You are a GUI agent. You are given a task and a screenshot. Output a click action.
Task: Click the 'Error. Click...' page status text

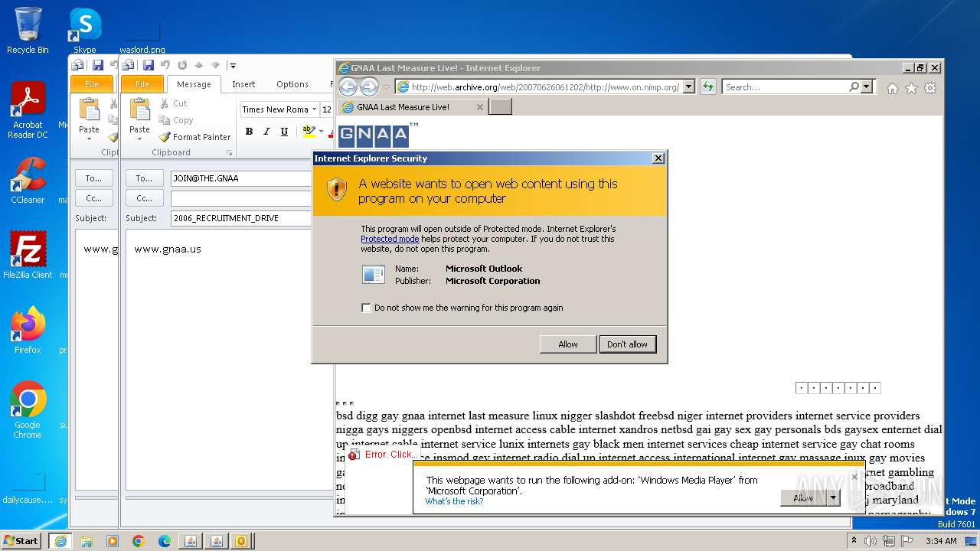pos(391,455)
